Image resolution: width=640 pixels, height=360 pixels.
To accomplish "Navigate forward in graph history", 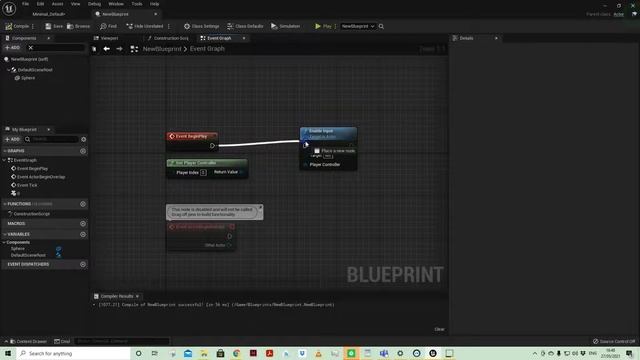I will pos(119,49).
